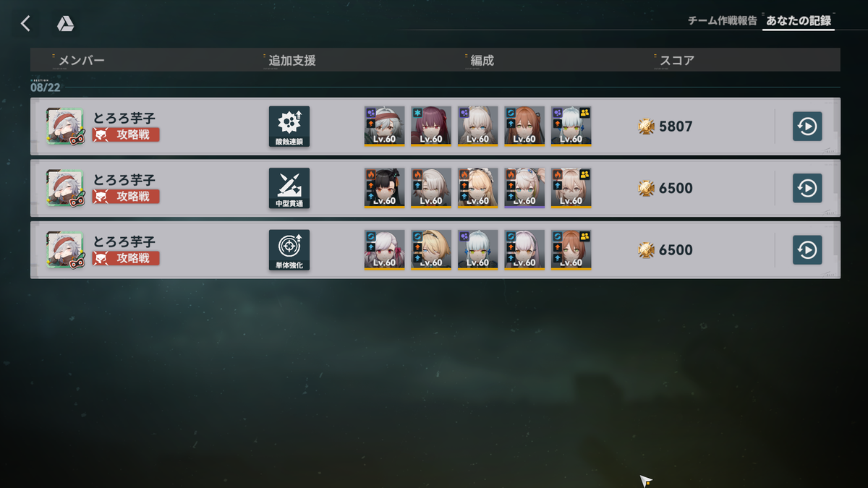The width and height of the screenshot is (868, 488).
Task: Switch to あなたの記録 tab
Action: 799,21
